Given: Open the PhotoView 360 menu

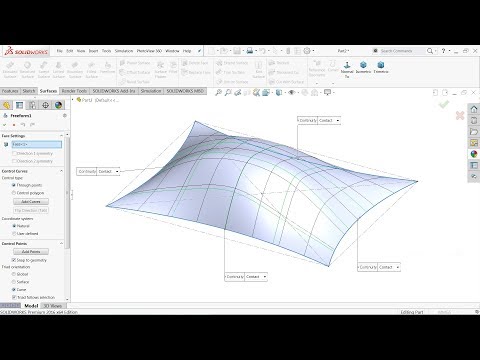Looking at the screenshot, I should coord(149,51).
